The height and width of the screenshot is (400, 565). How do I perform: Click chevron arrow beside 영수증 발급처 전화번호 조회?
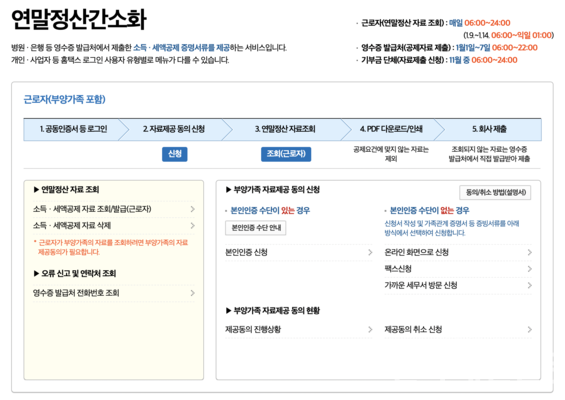pos(192,293)
